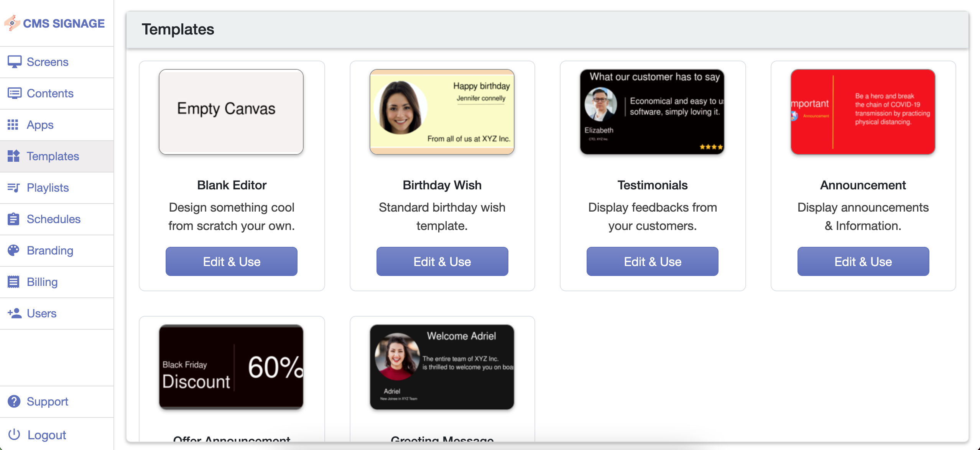Click the Users add-person icon

tap(14, 313)
